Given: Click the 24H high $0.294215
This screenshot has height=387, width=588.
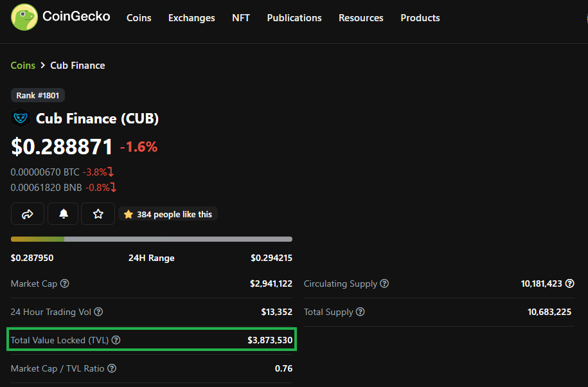Looking at the screenshot, I should [x=271, y=258].
